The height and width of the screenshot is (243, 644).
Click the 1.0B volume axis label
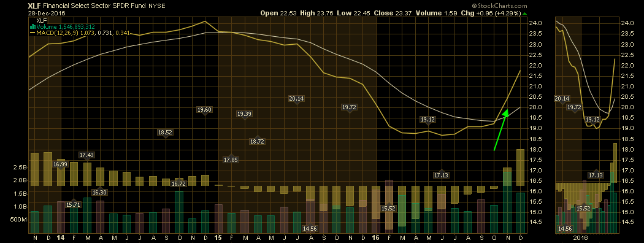pyautogui.click(x=20, y=207)
